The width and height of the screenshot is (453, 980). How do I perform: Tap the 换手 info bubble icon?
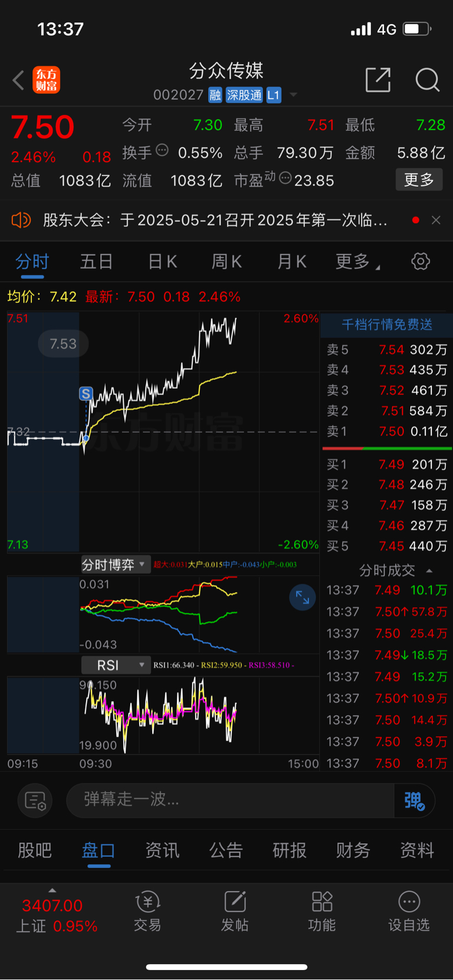click(x=162, y=150)
